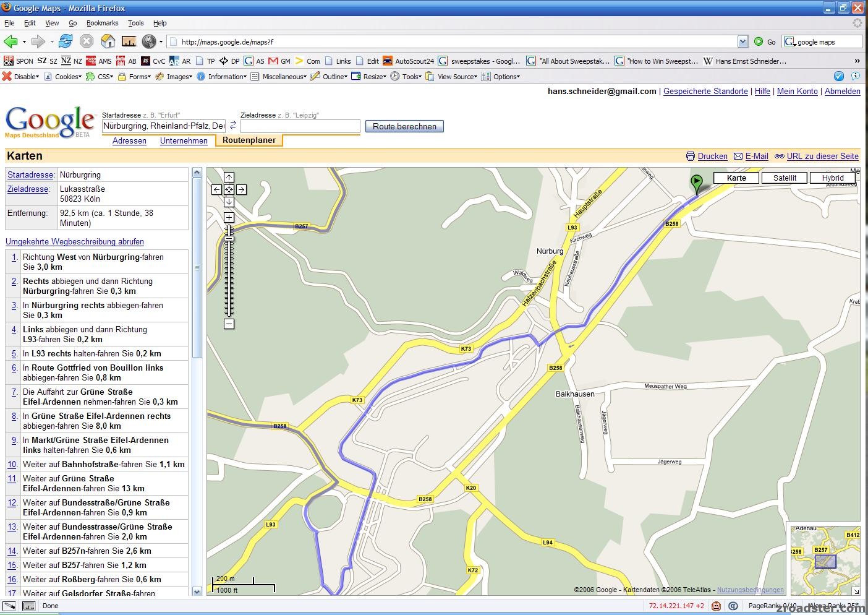868x615 pixels.
Task: Open the address bar history dropdown
Action: click(x=743, y=41)
